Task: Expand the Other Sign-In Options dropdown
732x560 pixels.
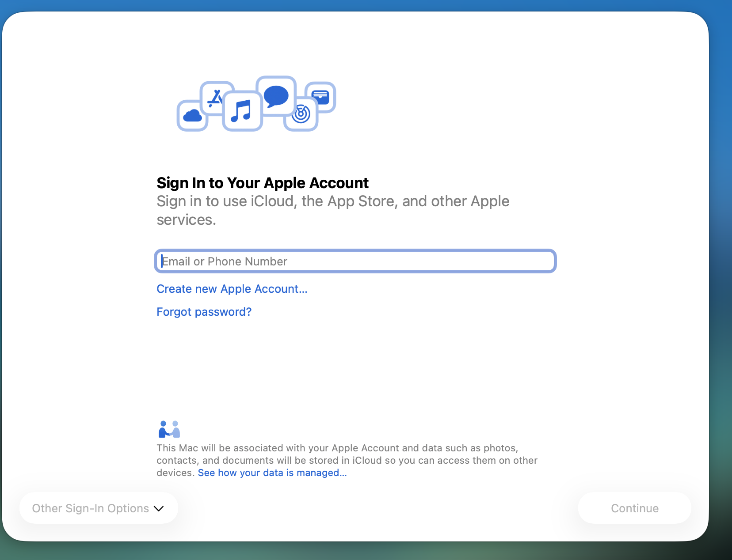Action: pyautogui.click(x=99, y=508)
